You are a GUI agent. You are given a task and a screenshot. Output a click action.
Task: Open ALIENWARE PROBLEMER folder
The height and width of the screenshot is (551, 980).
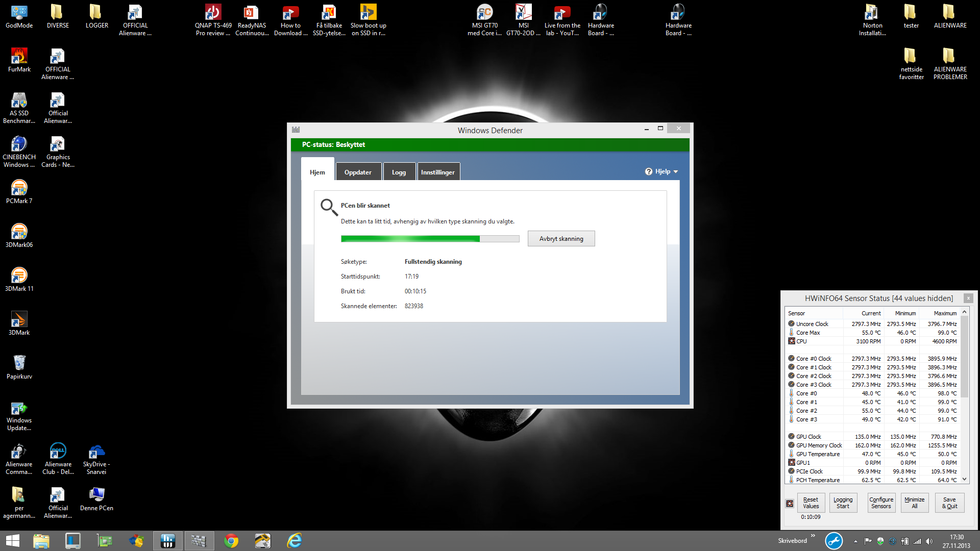(950, 64)
